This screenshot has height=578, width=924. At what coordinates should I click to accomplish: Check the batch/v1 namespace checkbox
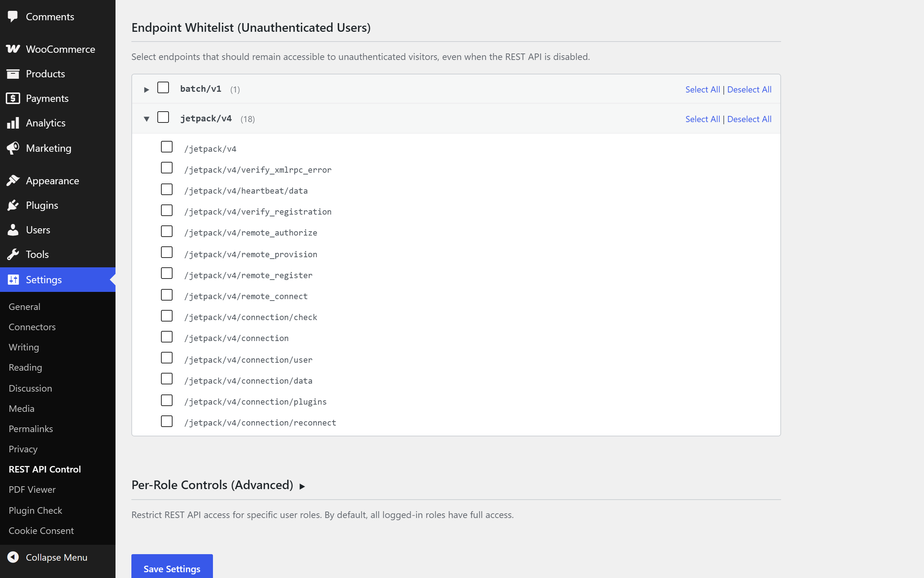tap(163, 87)
